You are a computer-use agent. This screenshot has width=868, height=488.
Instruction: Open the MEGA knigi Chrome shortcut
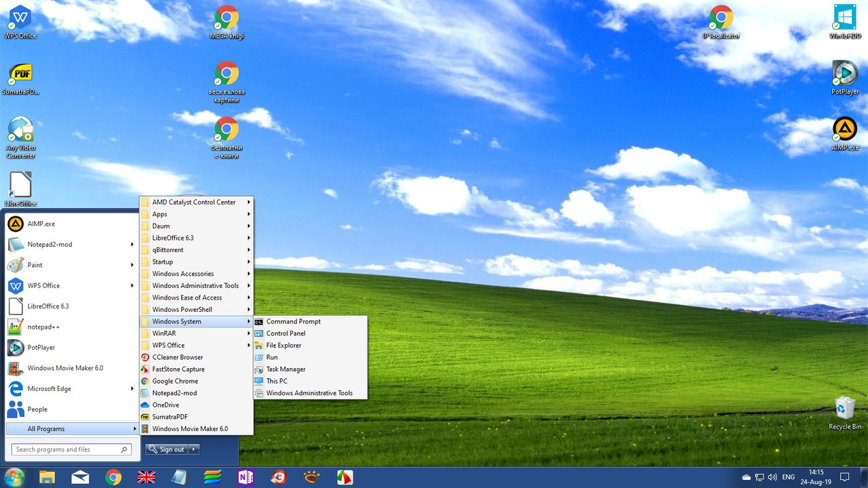226,22
